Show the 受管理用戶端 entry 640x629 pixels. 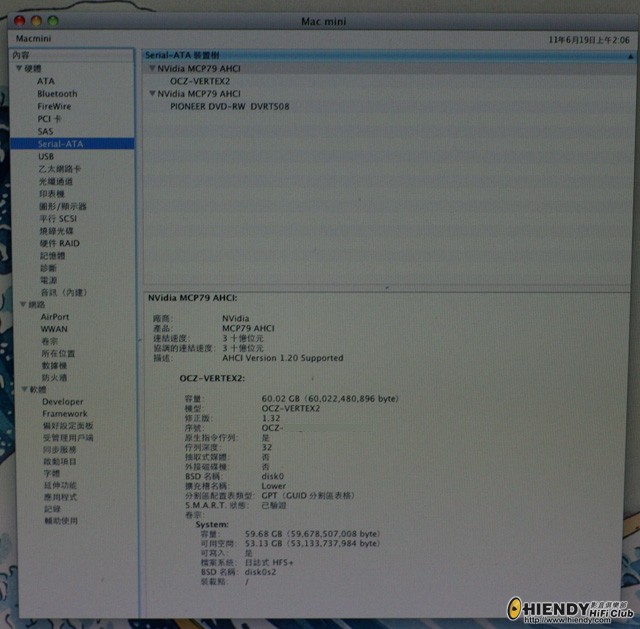[x=68, y=438]
